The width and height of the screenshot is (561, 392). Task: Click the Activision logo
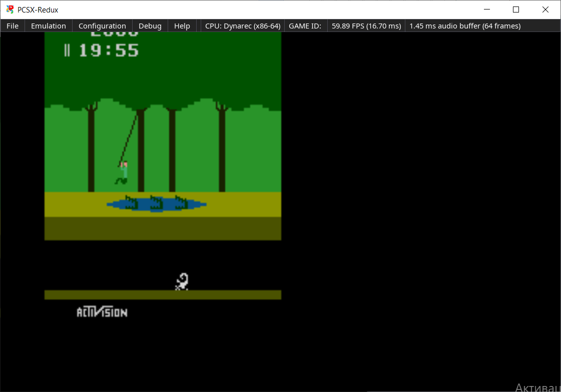click(102, 311)
